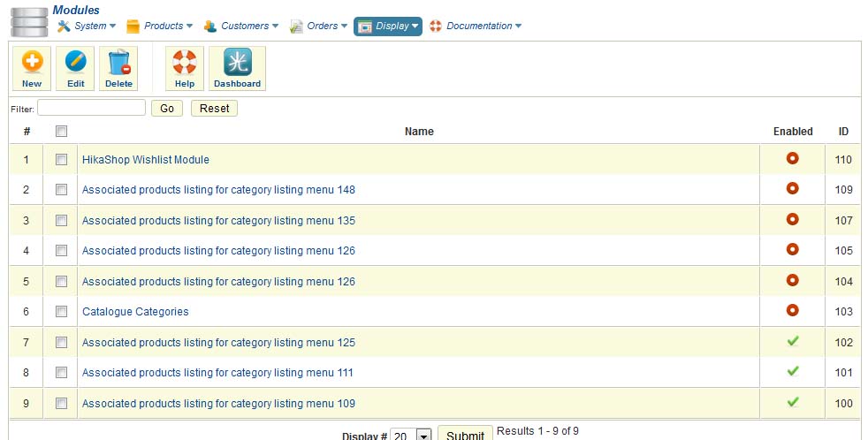Click the ID cell reading 103
Image resolution: width=868 pixels, height=440 pixels.
pos(843,311)
